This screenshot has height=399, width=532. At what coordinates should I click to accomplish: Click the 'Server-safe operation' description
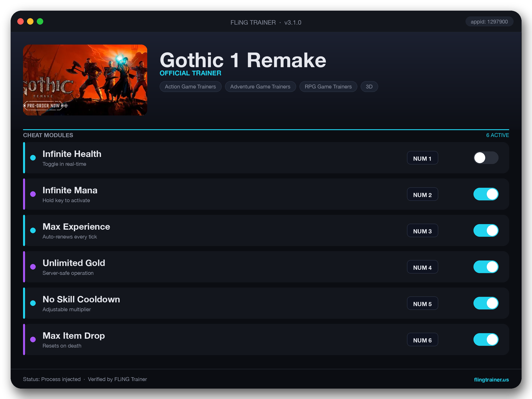coord(68,273)
